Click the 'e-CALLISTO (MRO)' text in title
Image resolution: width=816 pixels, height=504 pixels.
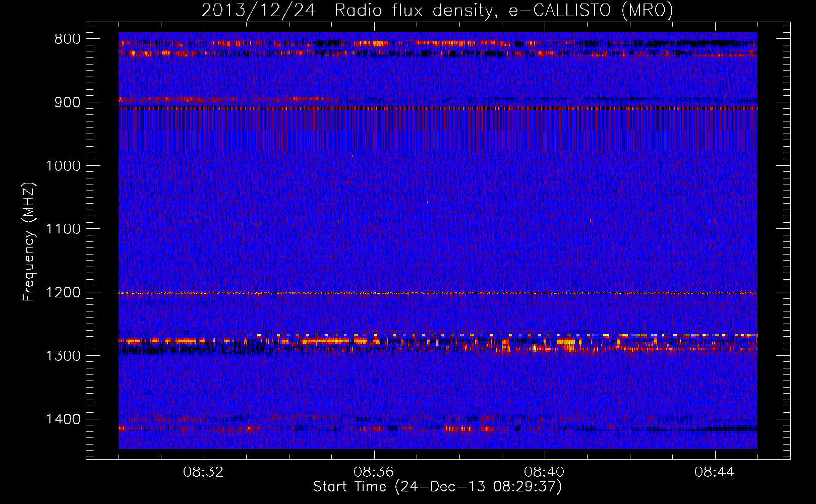point(591,11)
